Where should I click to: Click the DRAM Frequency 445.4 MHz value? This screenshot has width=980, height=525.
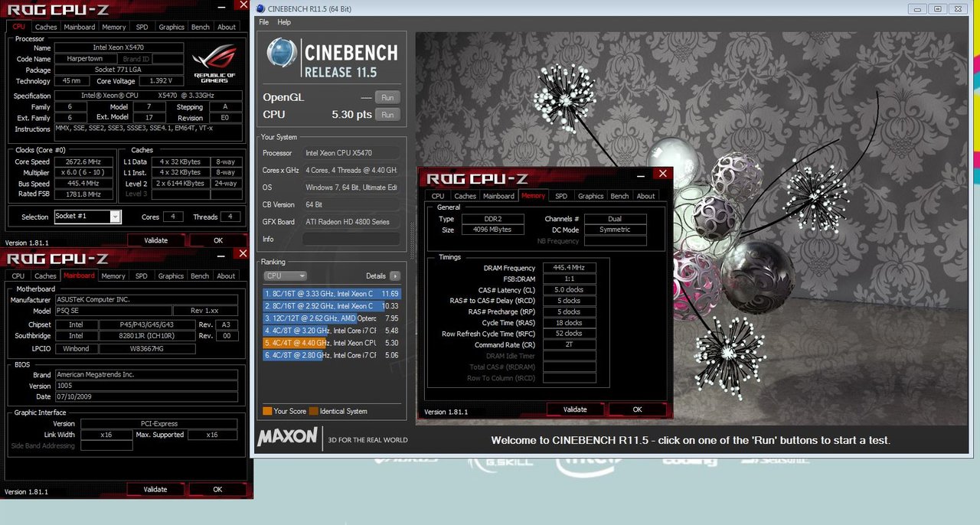(x=569, y=268)
